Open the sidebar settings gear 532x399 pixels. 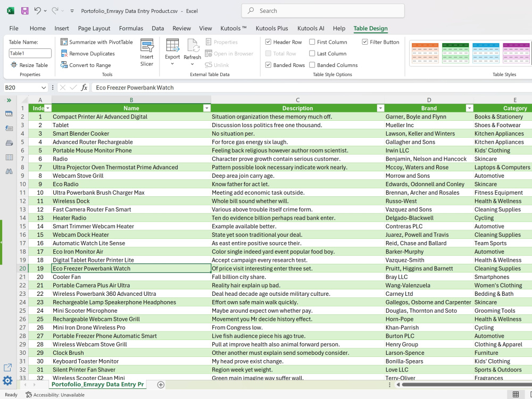pos(7,380)
